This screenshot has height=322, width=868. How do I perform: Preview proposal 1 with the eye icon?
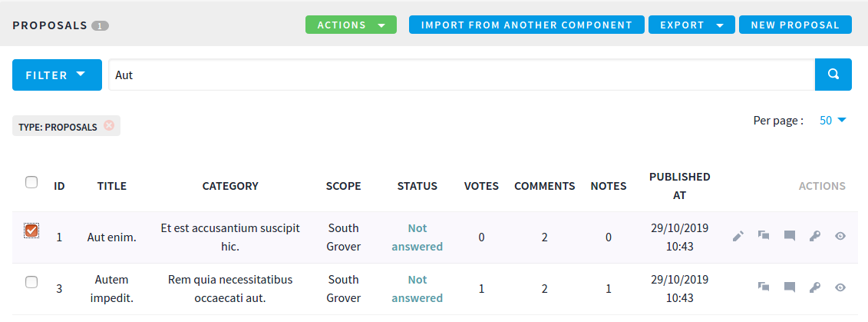click(840, 236)
